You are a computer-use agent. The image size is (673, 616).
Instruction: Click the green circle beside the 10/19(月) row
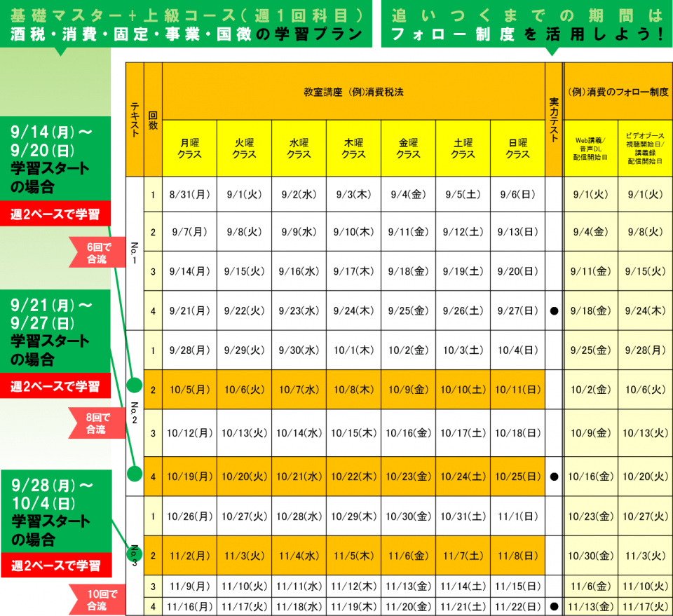(x=135, y=473)
